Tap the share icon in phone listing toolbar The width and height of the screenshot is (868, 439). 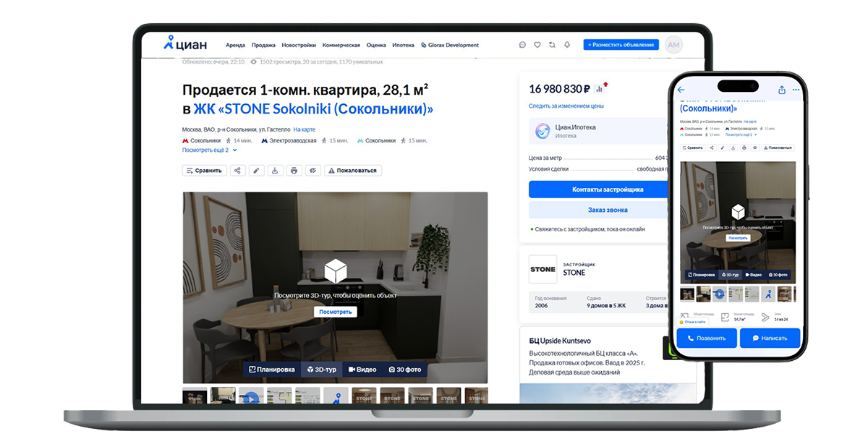[x=712, y=148]
